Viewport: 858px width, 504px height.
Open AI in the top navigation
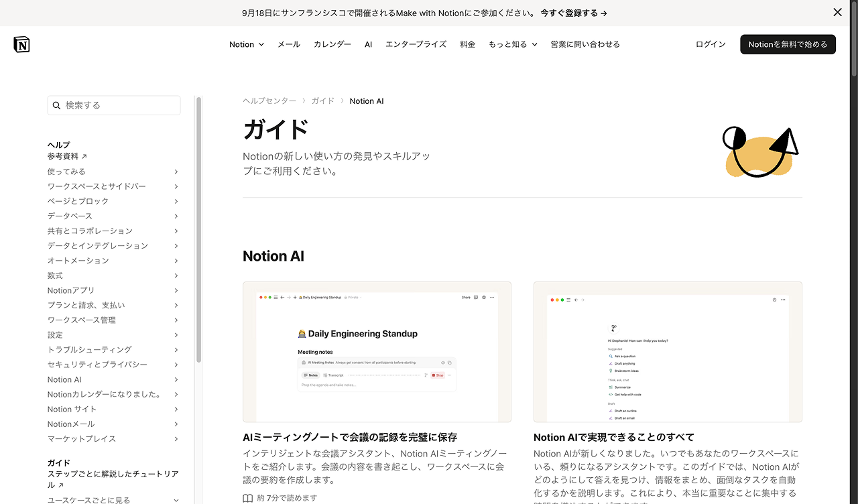point(368,44)
